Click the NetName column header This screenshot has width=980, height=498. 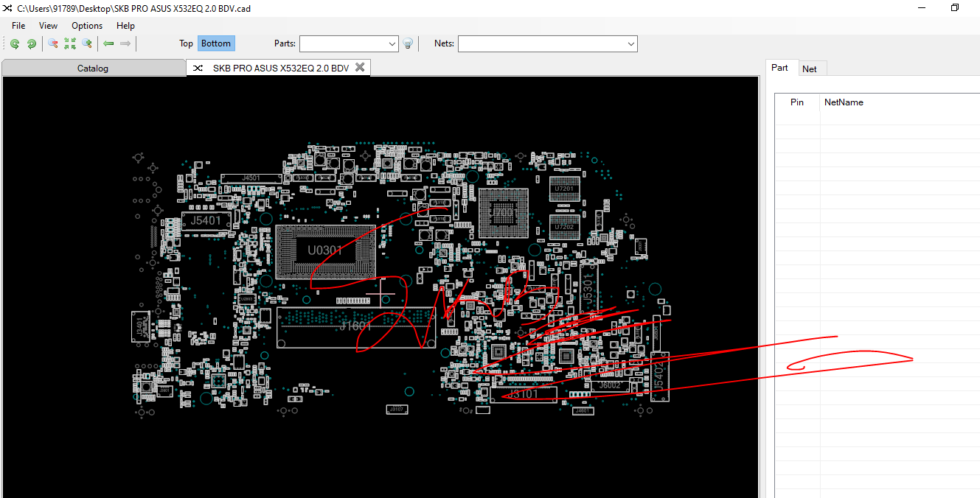[x=844, y=102]
